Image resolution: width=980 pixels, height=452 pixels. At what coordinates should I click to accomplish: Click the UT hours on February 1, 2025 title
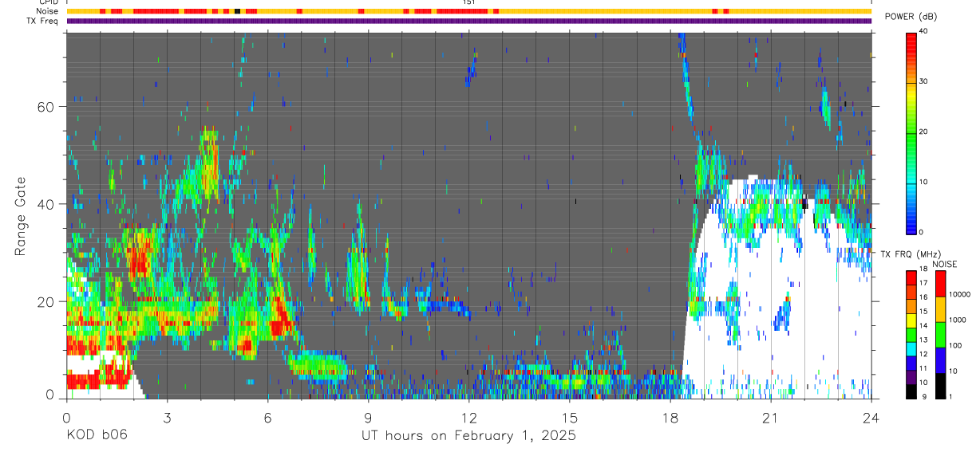(468, 436)
